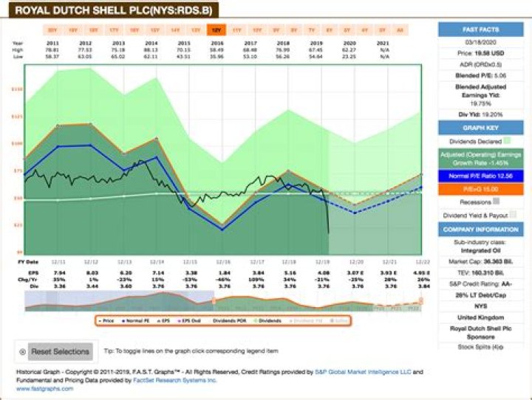The image size is (532, 400).
Task: Click the Div value 3.84 under 12/22
Action: tap(424, 286)
